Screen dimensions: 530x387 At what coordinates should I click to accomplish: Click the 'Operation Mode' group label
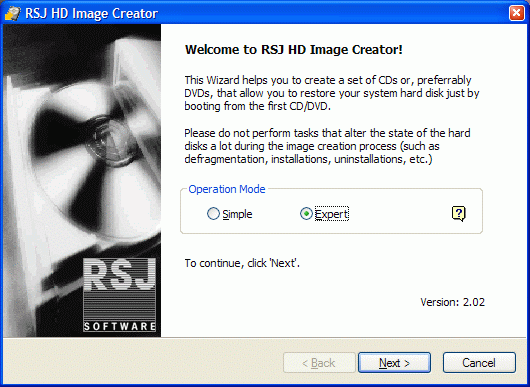pyautogui.click(x=227, y=189)
